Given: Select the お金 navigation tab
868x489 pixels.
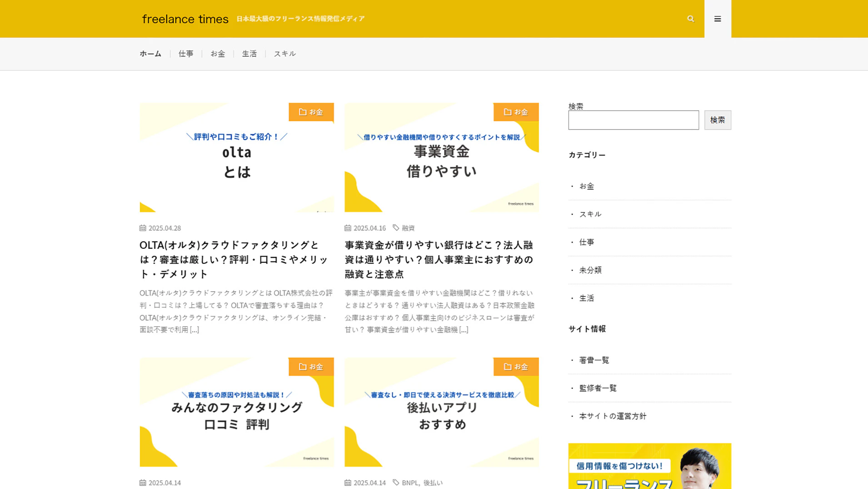Looking at the screenshot, I should coord(218,54).
